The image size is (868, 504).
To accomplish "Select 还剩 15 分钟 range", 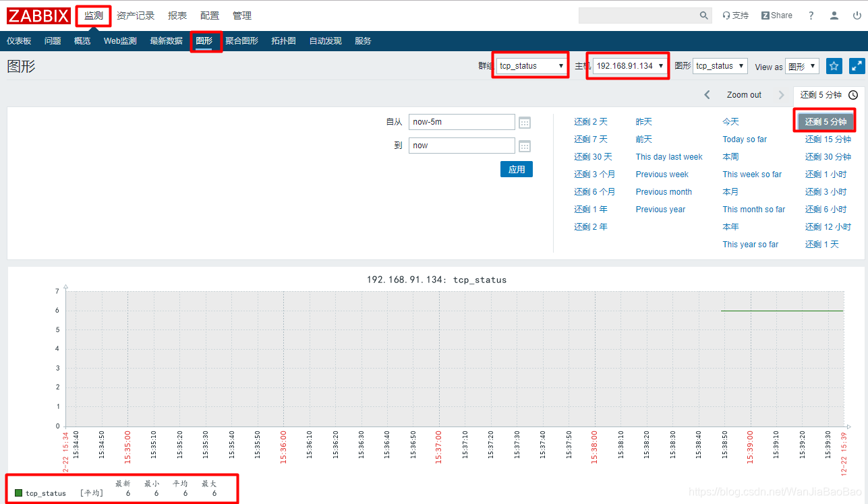I will click(x=828, y=139).
